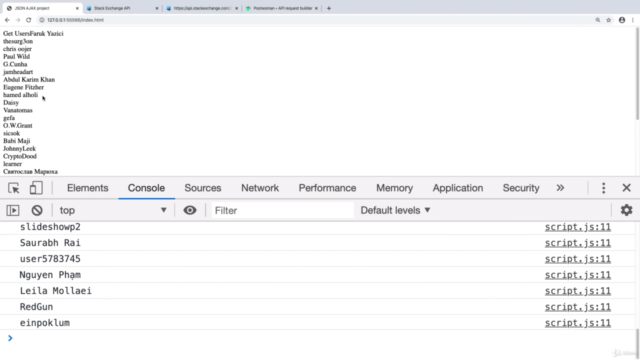Toggle the device toolbar icon
The width and height of the screenshot is (640, 360).
tap(36, 188)
